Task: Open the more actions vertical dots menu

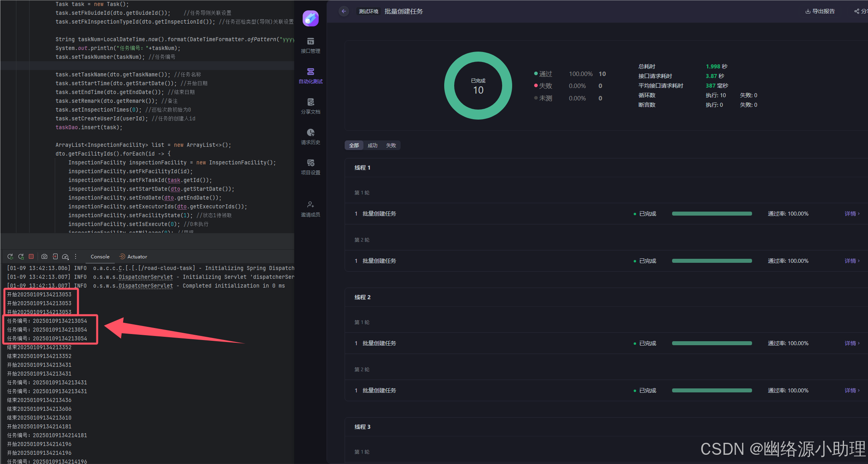Action: coord(76,256)
